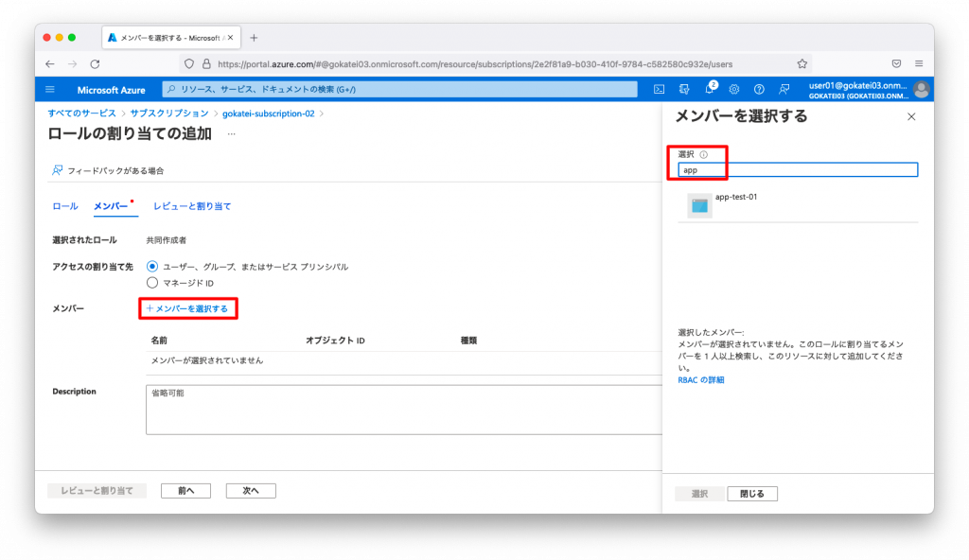This screenshot has height=560, width=969.
Task: Click the user01 account avatar top right
Action: point(923,89)
